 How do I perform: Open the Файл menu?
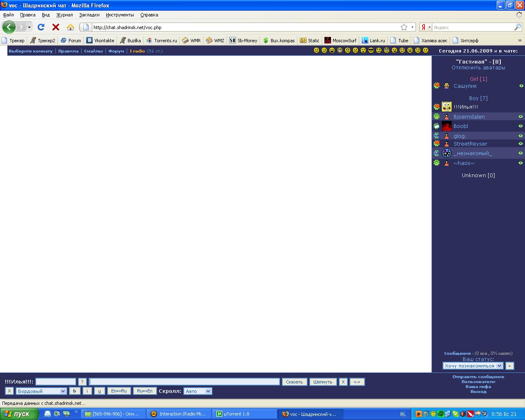[x=8, y=15]
